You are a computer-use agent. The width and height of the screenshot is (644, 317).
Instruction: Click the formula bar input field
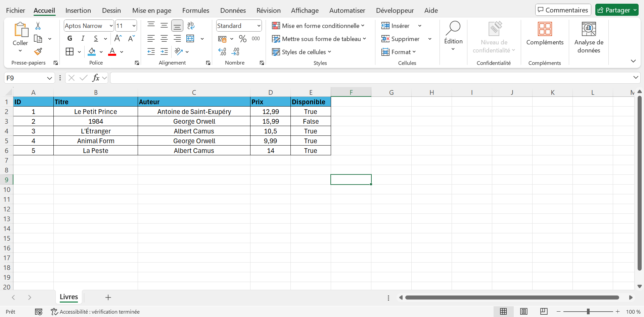(x=371, y=78)
